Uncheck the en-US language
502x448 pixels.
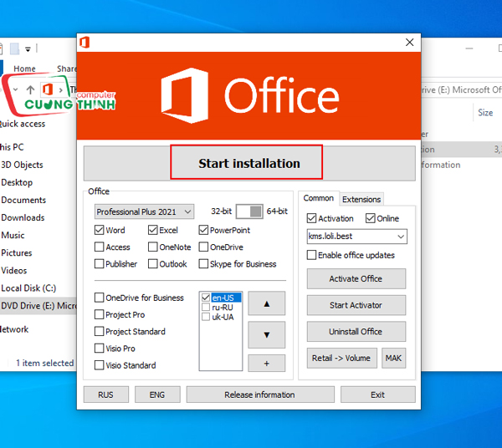point(206,298)
